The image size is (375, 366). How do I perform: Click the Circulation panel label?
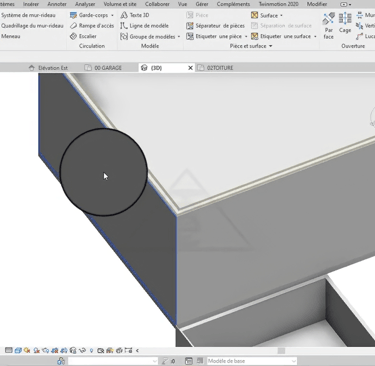pos(92,46)
